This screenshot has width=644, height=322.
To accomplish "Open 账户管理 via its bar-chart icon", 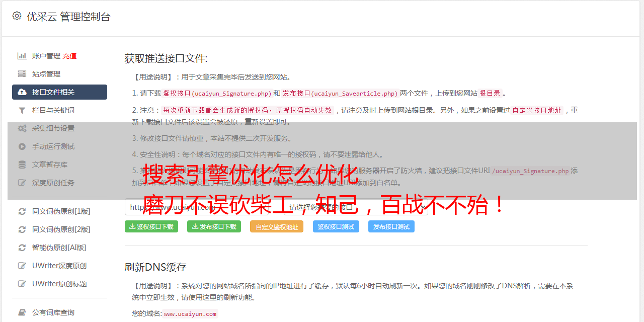I will 22,56.
